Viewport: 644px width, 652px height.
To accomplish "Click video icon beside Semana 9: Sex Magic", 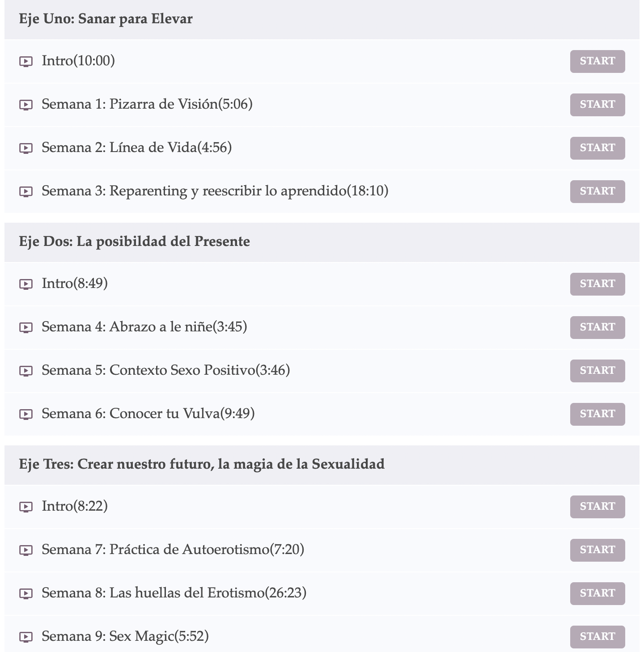I will [x=26, y=637].
